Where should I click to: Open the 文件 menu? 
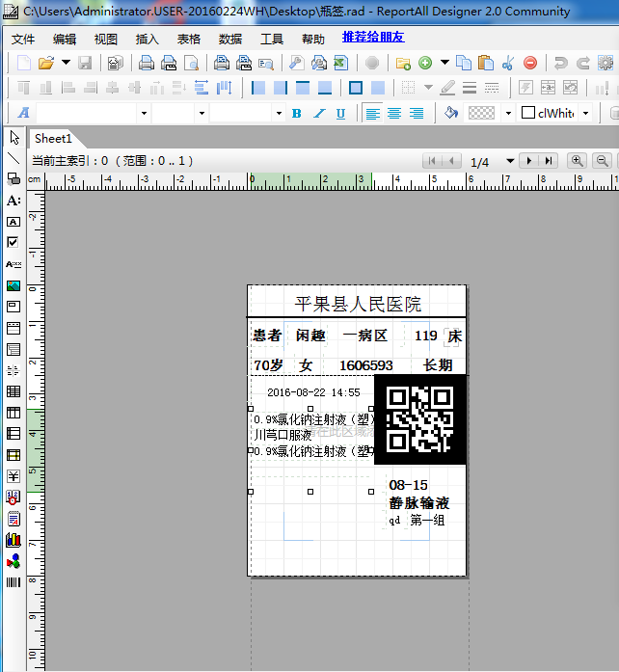23,40
